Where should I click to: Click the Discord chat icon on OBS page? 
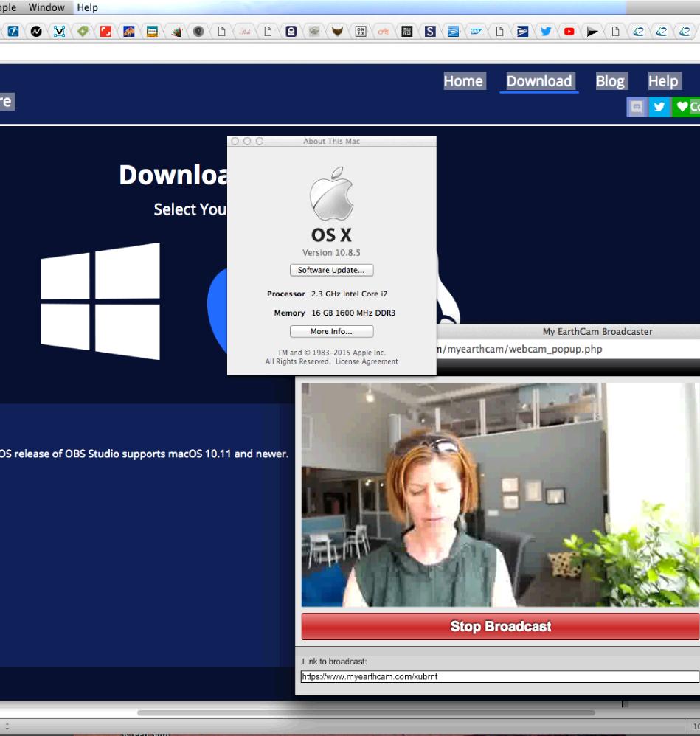(637, 107)
